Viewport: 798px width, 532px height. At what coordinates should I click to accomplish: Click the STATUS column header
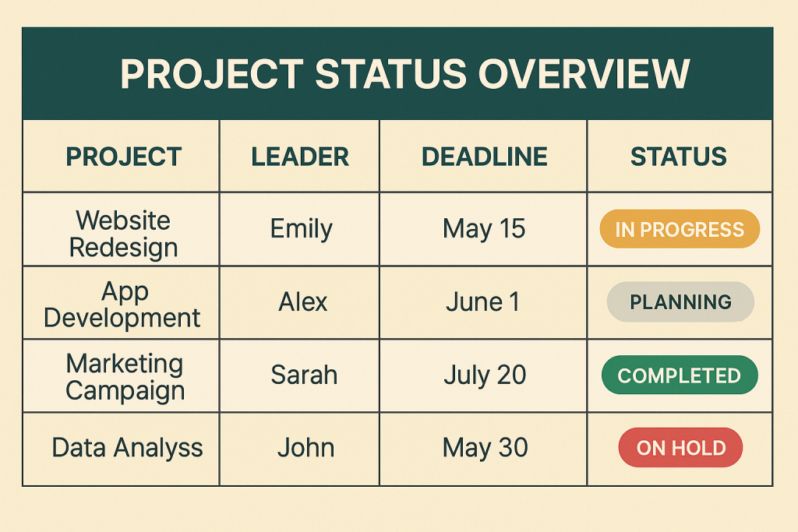pyautogui.click(x=679, y=156)
